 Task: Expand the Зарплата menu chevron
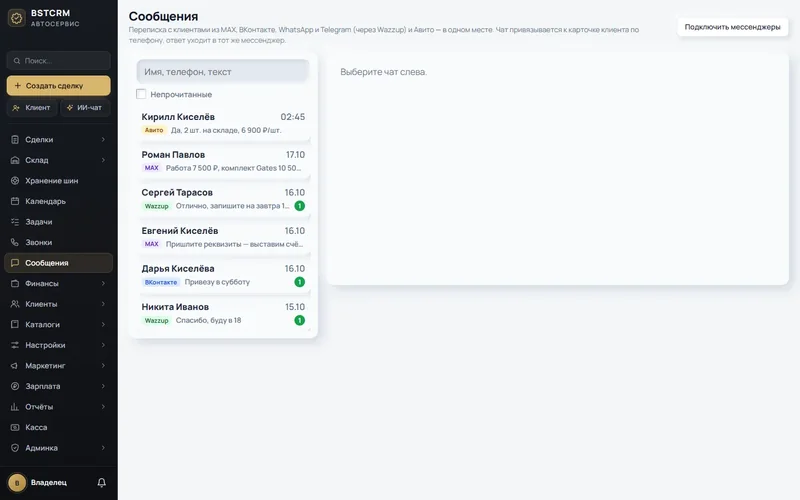point(103,386)
